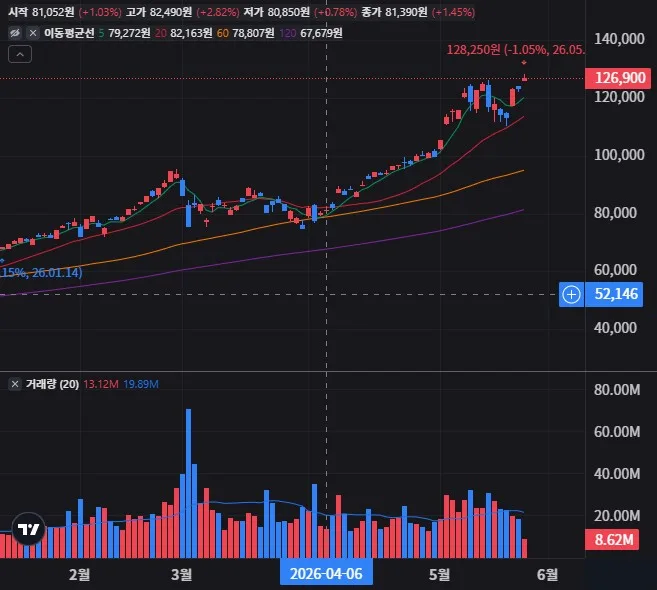Click the 140,000 price axis label
The image size is (657, 590).
(x=619, y=39)
